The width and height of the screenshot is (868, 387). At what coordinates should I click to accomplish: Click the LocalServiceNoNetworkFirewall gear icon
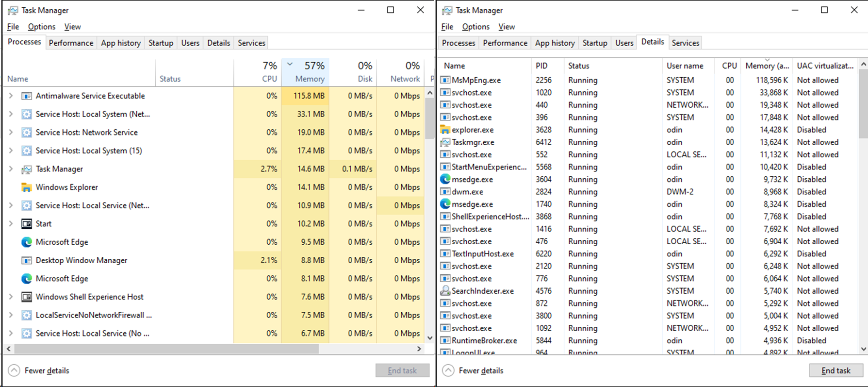coord(27,315)
